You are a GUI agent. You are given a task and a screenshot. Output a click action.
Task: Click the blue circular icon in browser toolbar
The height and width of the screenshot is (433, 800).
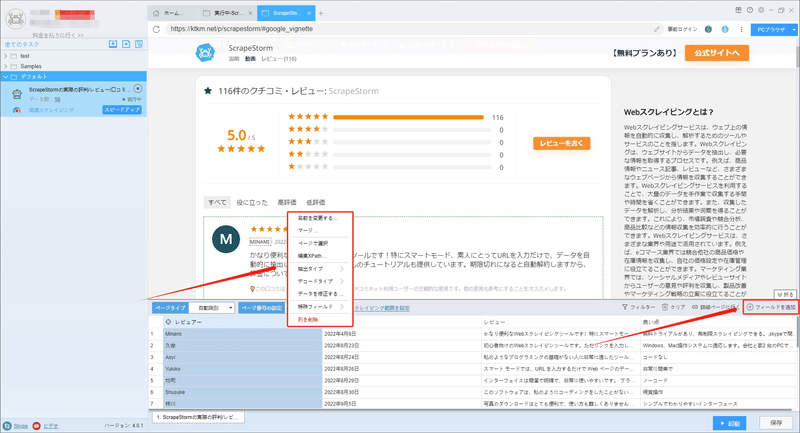725,30
